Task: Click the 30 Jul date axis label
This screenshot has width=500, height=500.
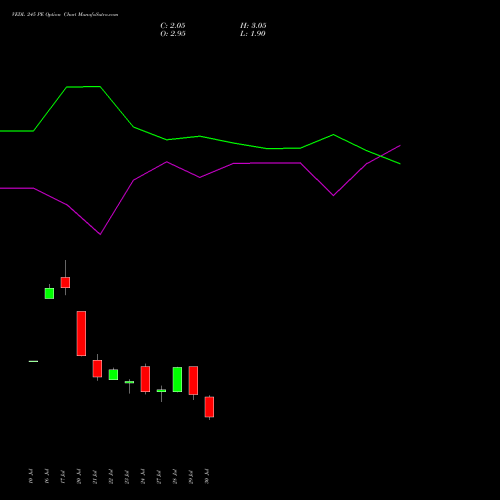Action: click(x=207, y=476)
